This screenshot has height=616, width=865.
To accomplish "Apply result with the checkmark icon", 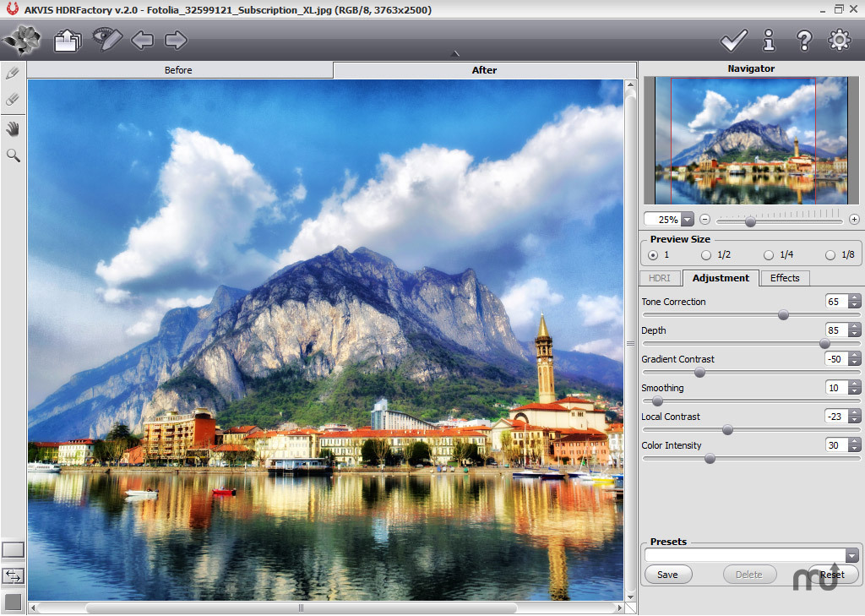I will coord(733,40).
